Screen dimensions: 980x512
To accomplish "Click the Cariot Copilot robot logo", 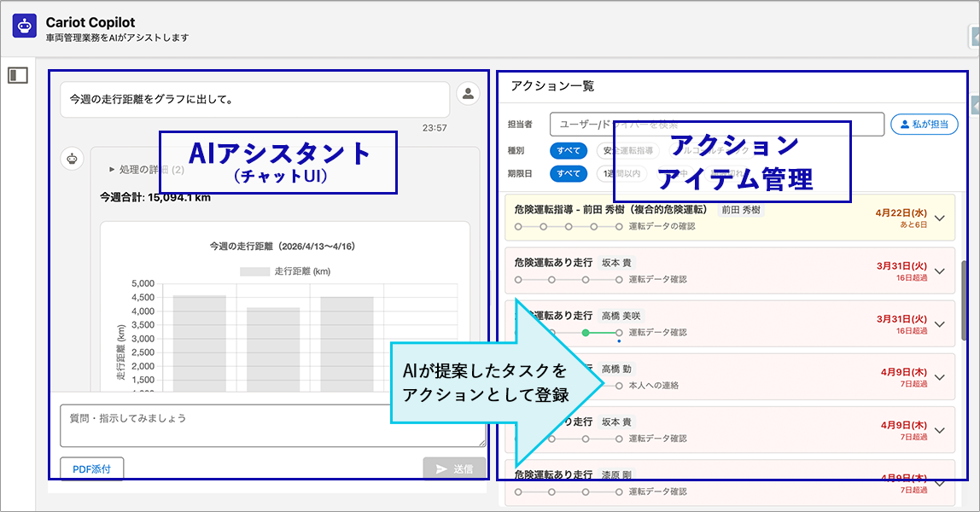I will click(x=25, y=26).
